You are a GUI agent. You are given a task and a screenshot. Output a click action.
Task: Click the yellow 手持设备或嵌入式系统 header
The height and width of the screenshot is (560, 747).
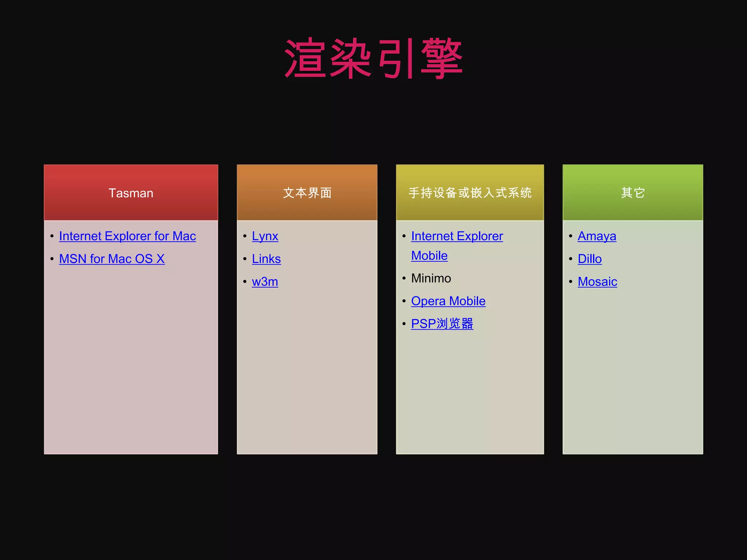click(470, 193)
